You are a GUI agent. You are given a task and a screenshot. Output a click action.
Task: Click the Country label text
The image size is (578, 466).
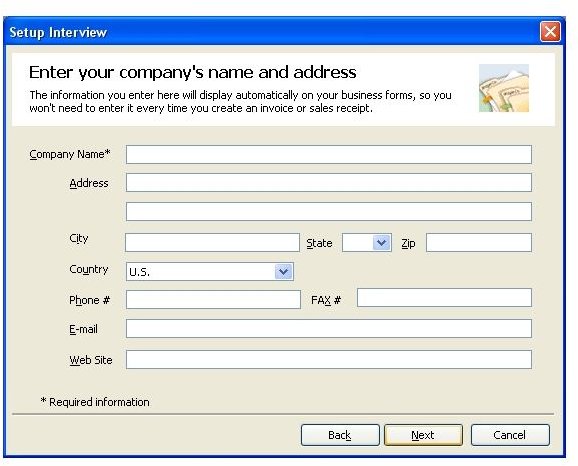click(89, 269)
